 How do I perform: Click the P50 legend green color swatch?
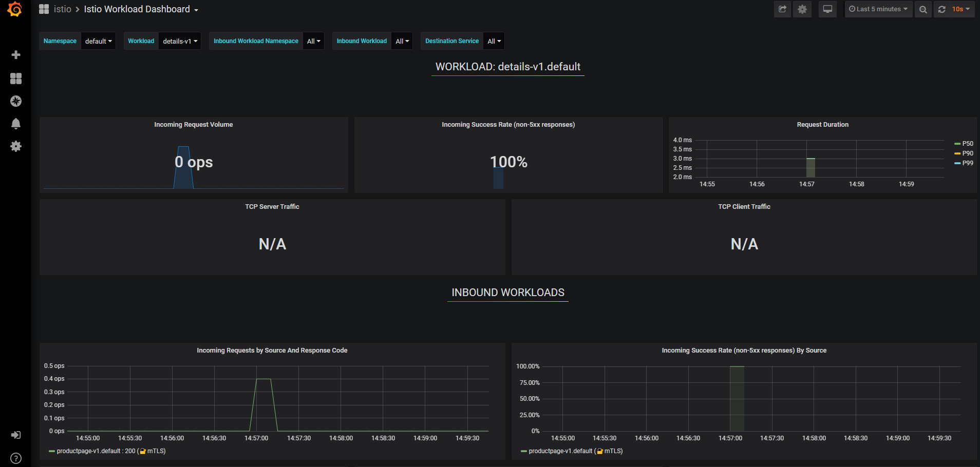point(957,144)
